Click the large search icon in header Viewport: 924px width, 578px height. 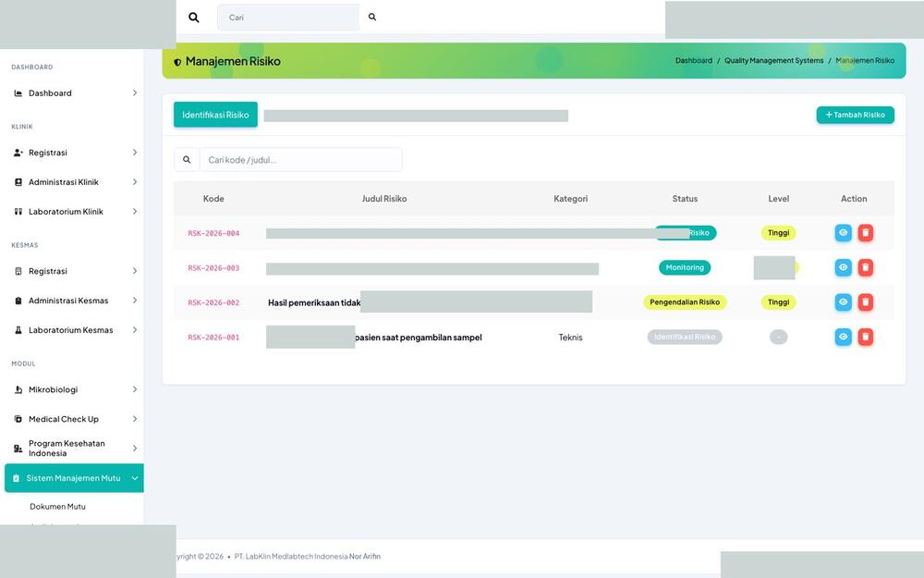pos(194,18)
